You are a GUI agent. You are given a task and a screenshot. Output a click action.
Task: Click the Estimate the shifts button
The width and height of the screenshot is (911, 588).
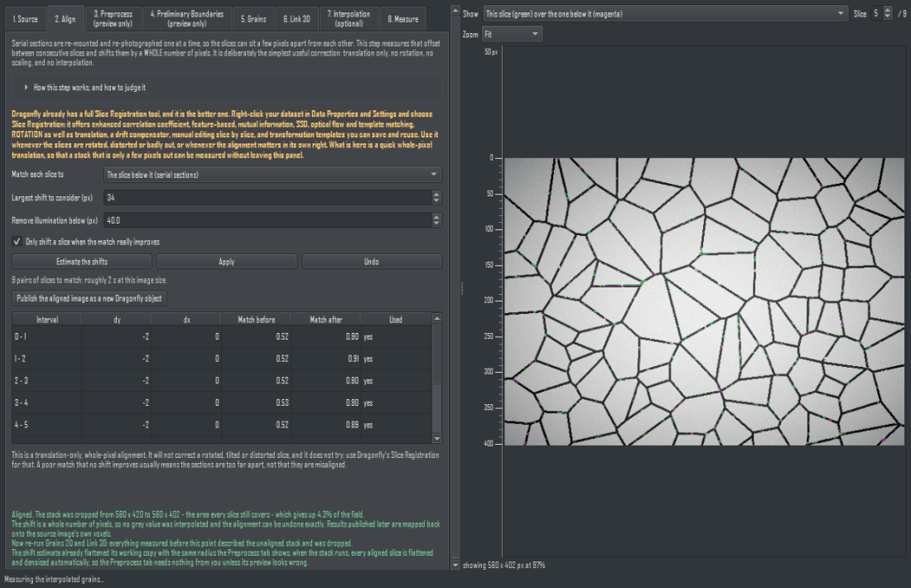pos(82,262)
